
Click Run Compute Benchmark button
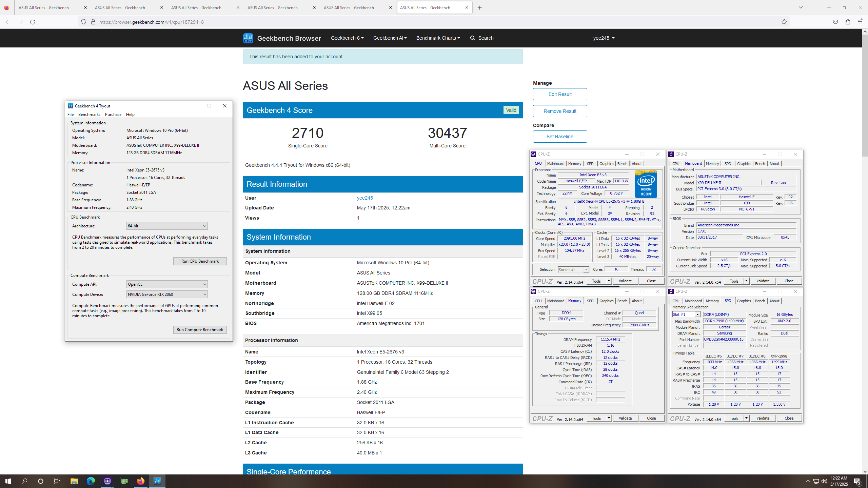(x=200, y=330)
